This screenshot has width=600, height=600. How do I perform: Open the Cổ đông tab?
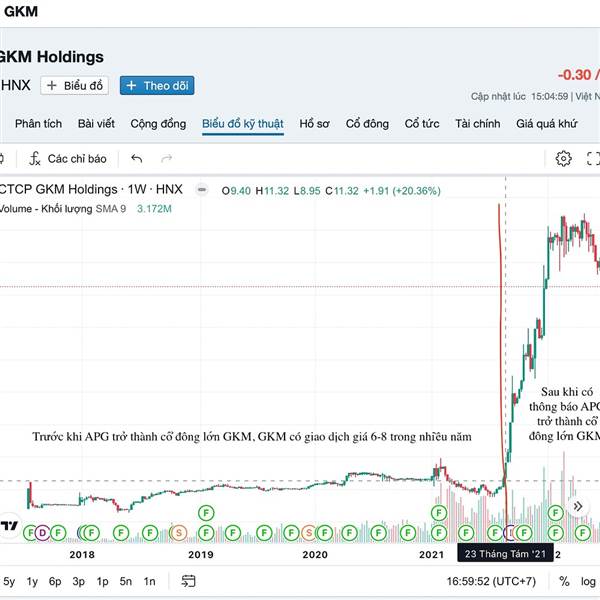(x=367, y=124)
